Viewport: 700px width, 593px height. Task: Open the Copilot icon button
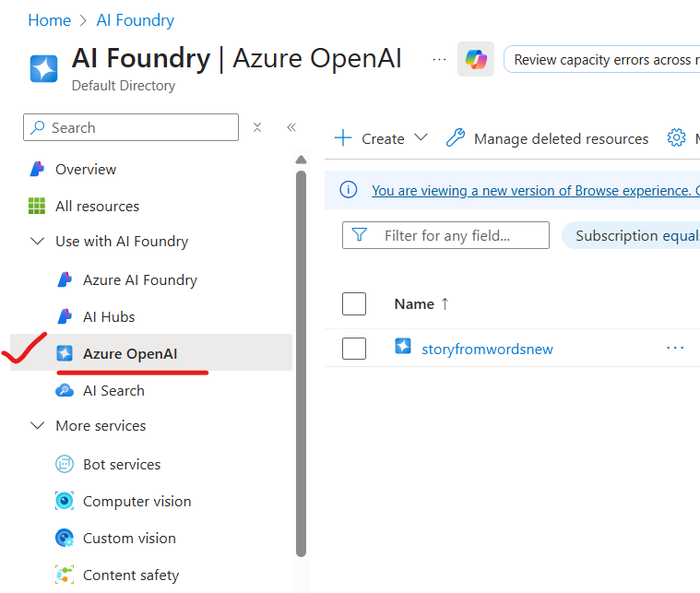tap(476, 59)
